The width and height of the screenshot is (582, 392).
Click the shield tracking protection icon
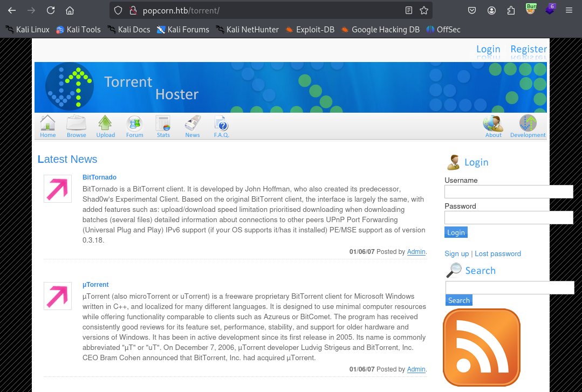[x=118, y=10]
